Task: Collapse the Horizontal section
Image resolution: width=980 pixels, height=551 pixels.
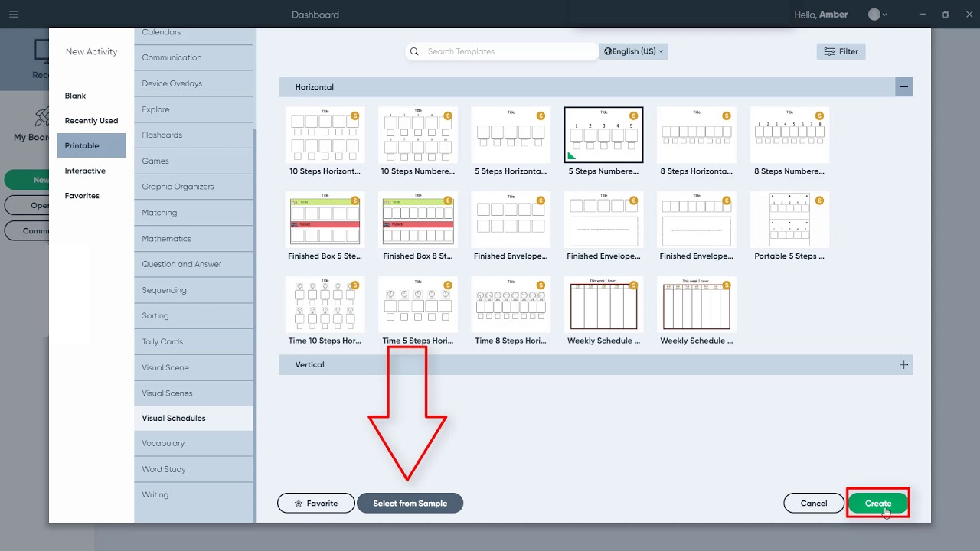Action: [x=903, y=87]
